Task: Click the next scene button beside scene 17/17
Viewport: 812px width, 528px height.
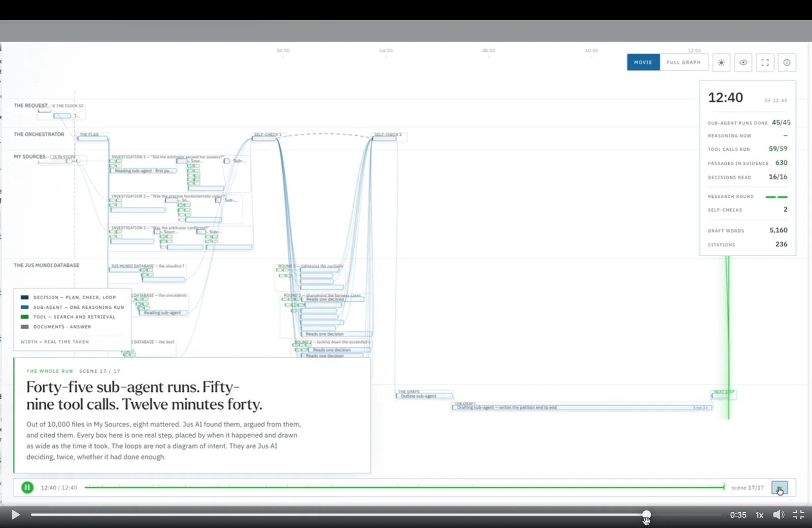Action: tap(780, 488)
